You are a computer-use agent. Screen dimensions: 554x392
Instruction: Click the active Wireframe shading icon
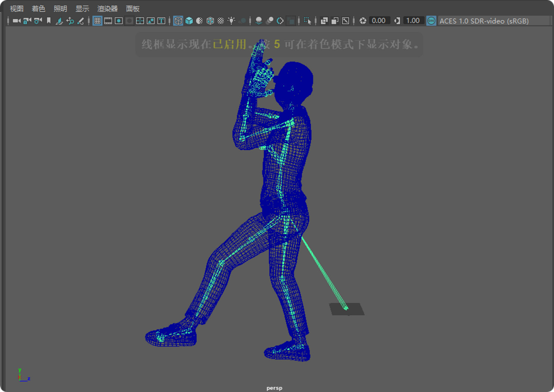coord(178,21)
